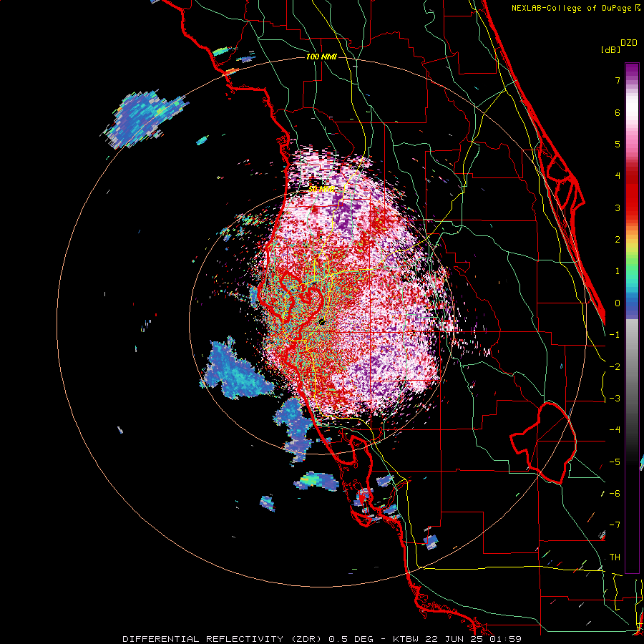Click the "-5" value on the color scale

click(x=615, y=462)
